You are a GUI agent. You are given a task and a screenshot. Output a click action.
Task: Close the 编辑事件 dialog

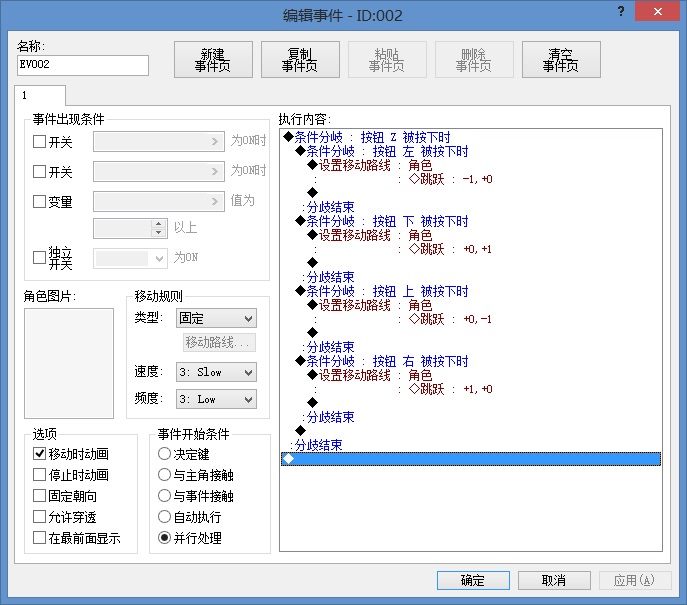(x=658, y=12)
